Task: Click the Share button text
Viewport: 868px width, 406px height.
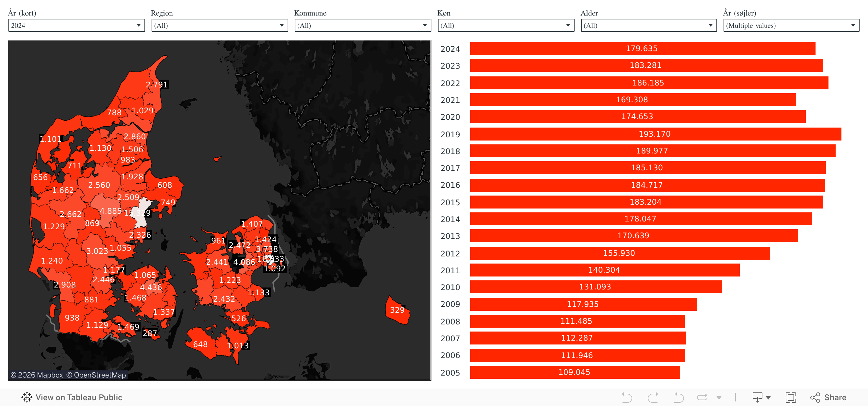Action: tap(835, 398)
